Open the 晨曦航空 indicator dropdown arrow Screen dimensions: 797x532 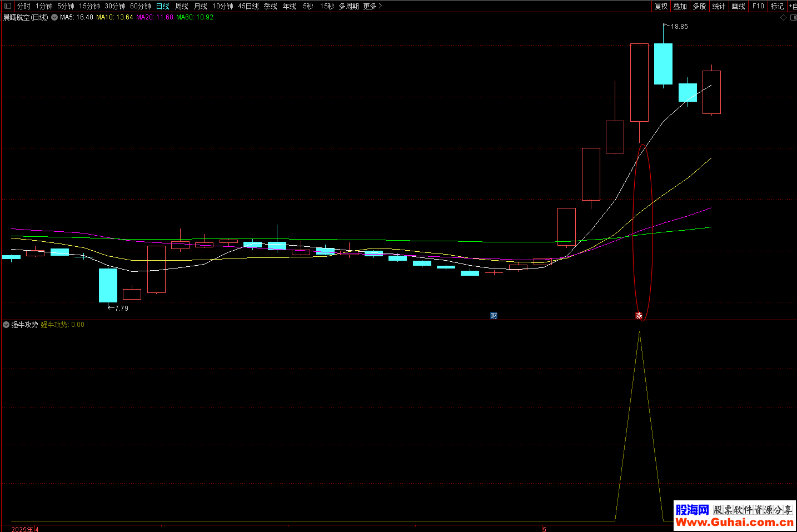point(54,17)
